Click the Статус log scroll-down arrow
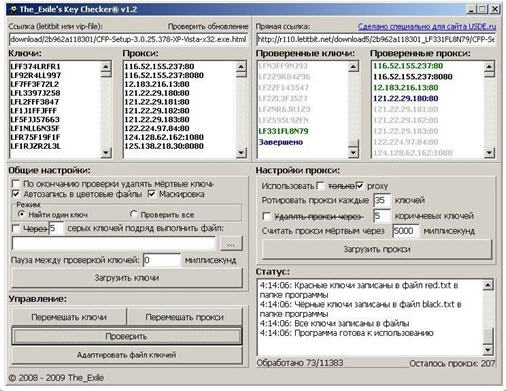Viewport: 506px width, 391px height. point(488,349)
